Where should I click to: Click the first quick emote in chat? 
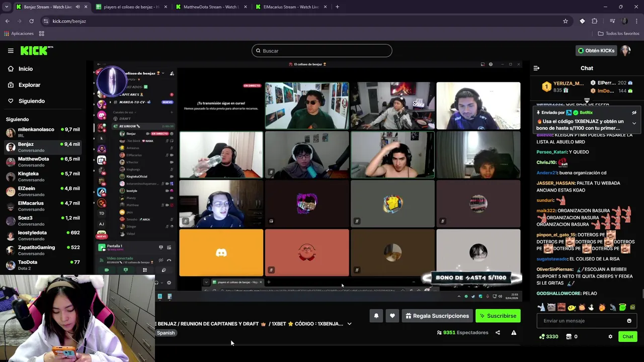pos(541,307)
